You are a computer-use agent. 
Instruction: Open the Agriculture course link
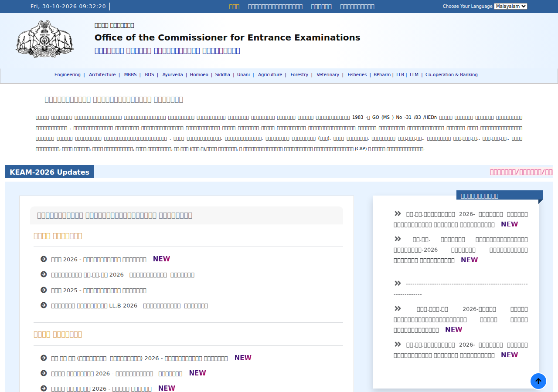(x=270, y=75)
